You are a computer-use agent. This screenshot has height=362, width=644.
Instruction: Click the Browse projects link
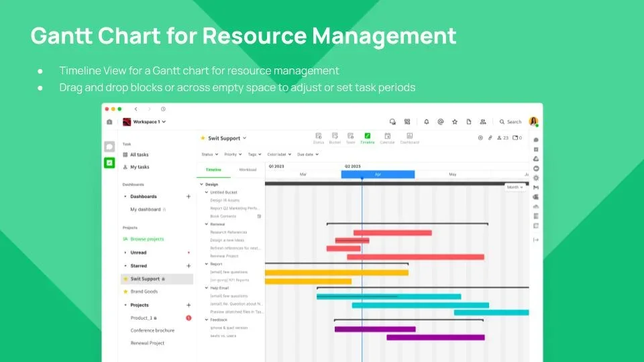(x=147, y=239)
